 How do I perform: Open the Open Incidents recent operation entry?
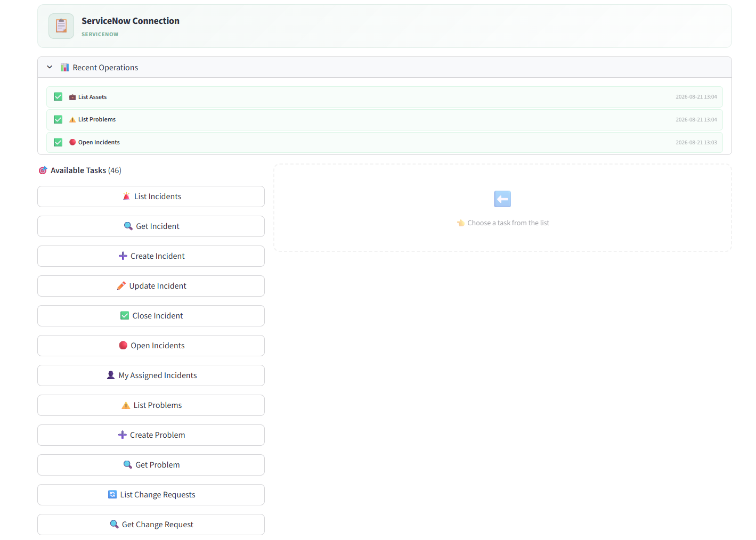pyautogui.click(x=384, y=142)
